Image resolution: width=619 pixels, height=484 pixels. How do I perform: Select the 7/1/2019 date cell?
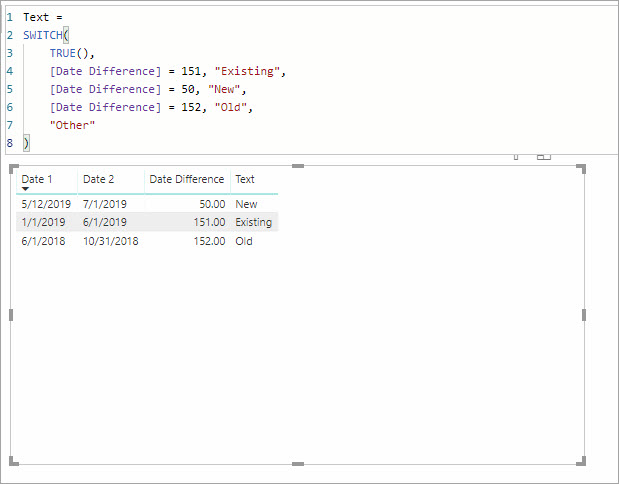[x=105, y=204]
